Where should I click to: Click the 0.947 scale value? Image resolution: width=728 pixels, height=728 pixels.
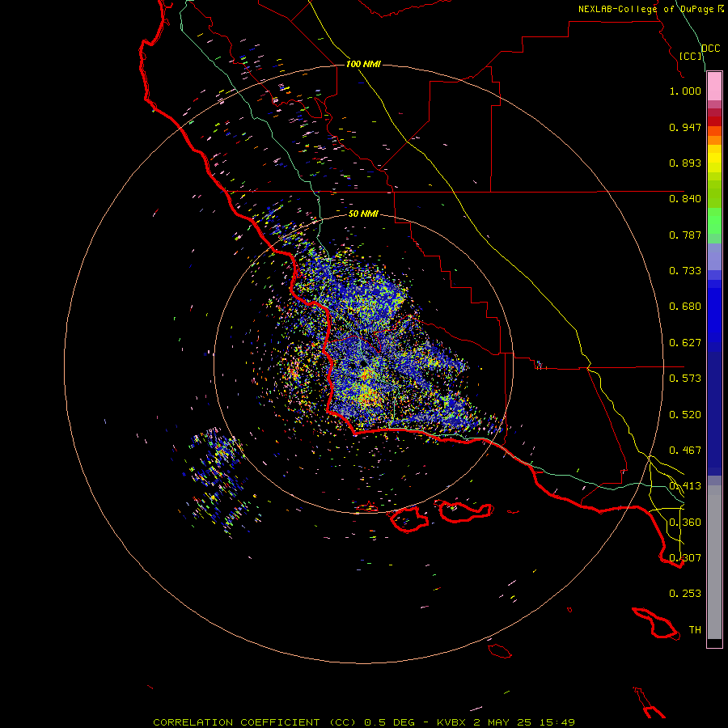tap(685, 127)
